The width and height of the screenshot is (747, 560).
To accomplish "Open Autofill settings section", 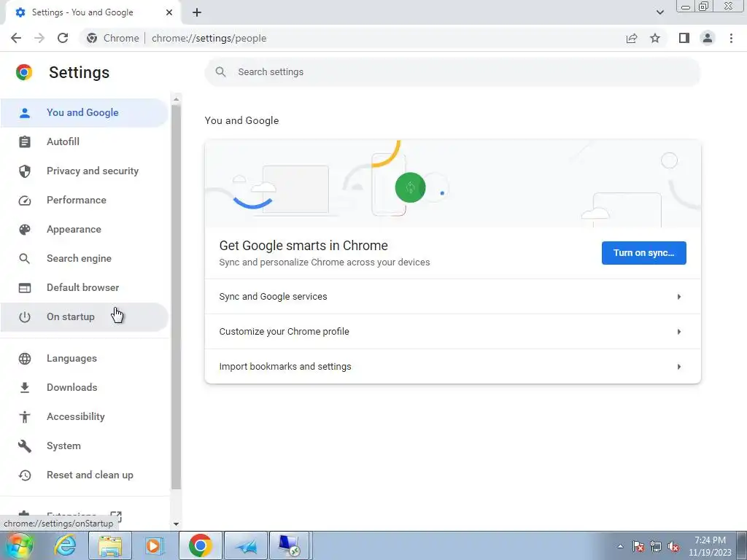I will tap(84, 142).
